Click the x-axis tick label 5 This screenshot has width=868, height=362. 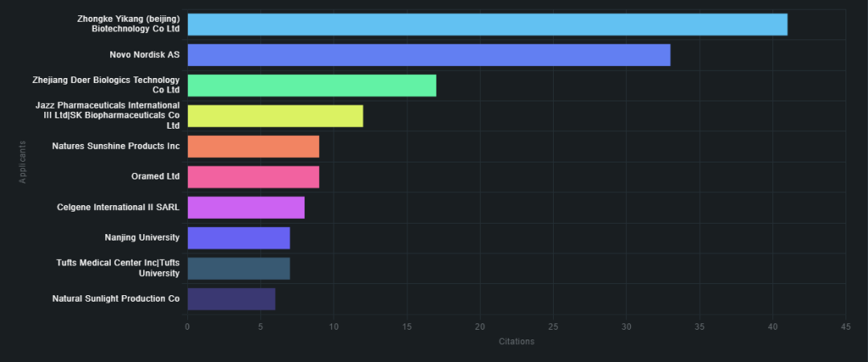(x=260, y=327)
